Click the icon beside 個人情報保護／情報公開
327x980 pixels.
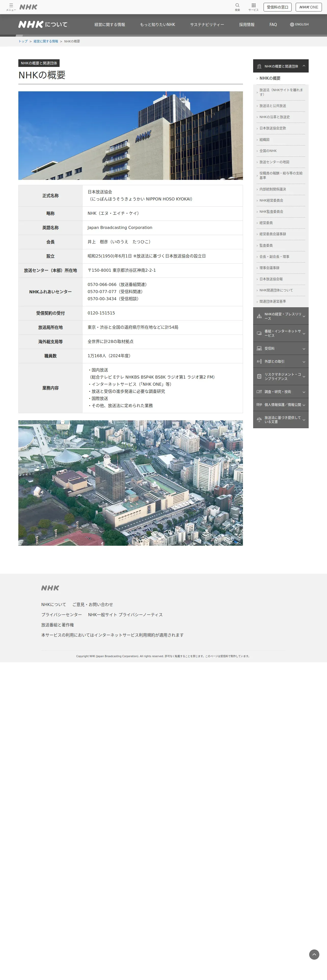(x=259, y=405)
